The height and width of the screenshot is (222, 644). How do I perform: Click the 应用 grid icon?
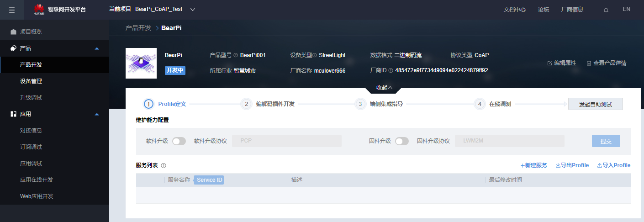(x=13, y=114)
